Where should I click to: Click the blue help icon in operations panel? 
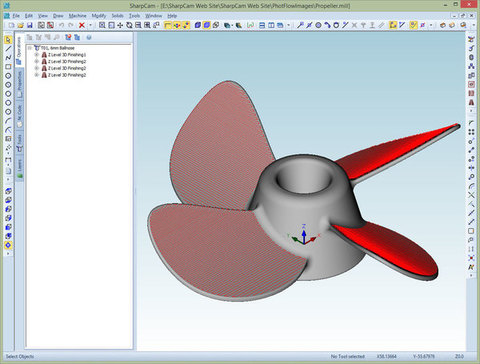tap(89, 37)
